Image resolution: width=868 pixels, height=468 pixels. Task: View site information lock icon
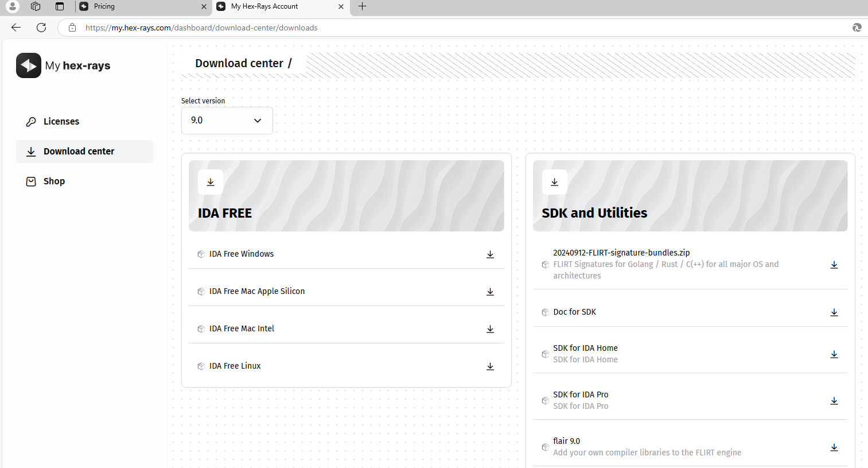[x=72, y=28]
